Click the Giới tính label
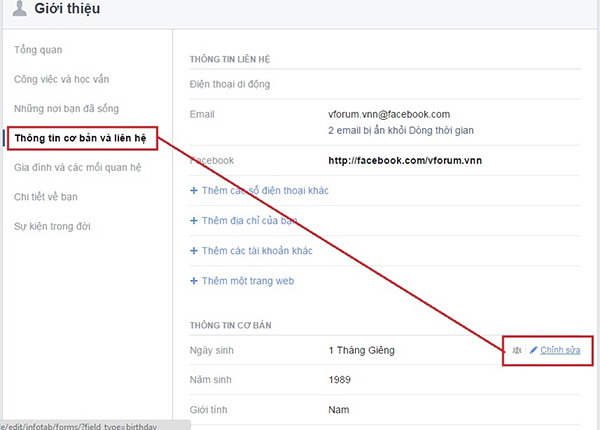The height and width of the screenshot is (430, 600). coord(209,410)
